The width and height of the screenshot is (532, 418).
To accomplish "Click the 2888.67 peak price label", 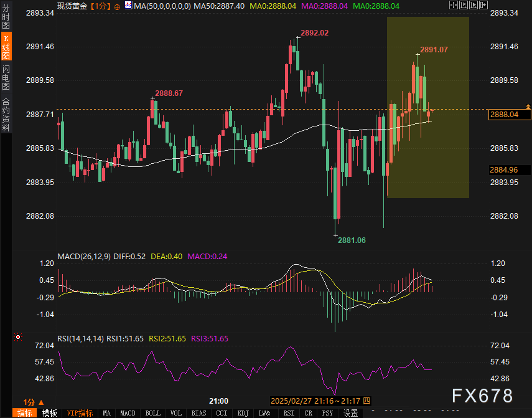I will click(169, 93).
